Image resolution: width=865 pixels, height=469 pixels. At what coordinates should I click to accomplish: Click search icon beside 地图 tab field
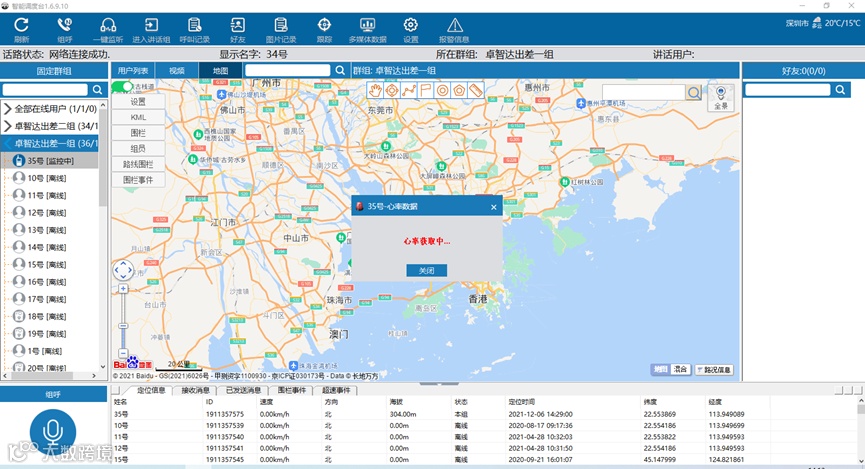pos(340,70)
